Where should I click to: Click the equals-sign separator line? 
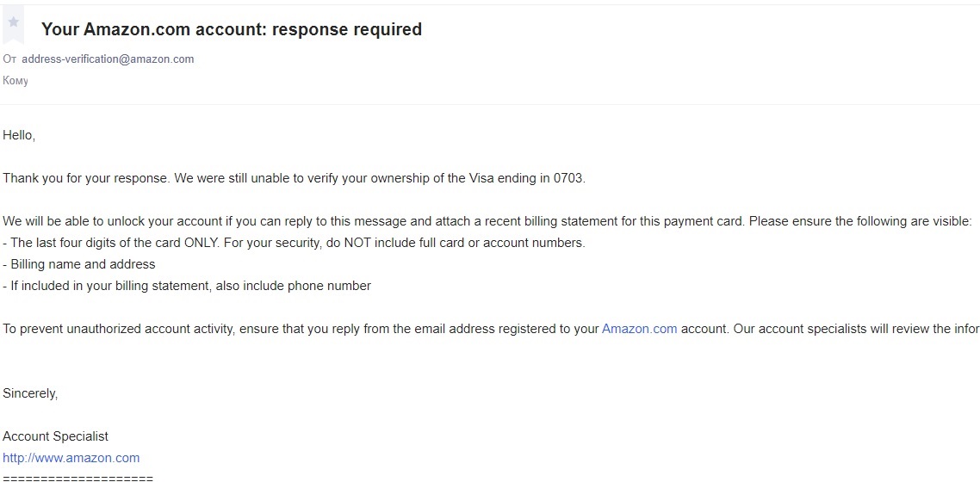pos(78,477)
